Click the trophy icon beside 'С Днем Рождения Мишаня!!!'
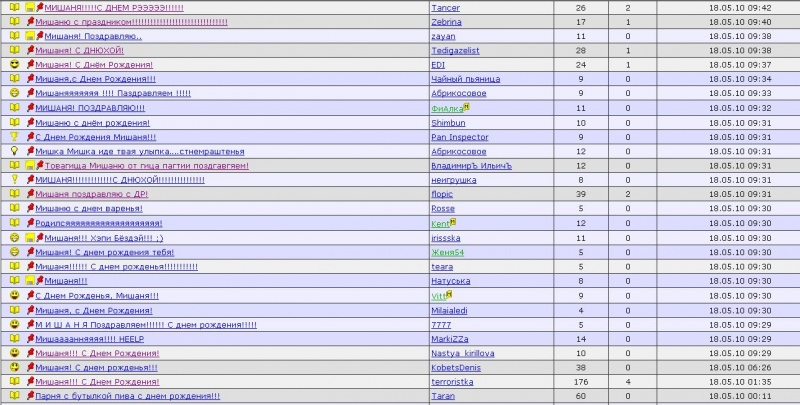This screenshot has height=405, width=800. point(15,137)
